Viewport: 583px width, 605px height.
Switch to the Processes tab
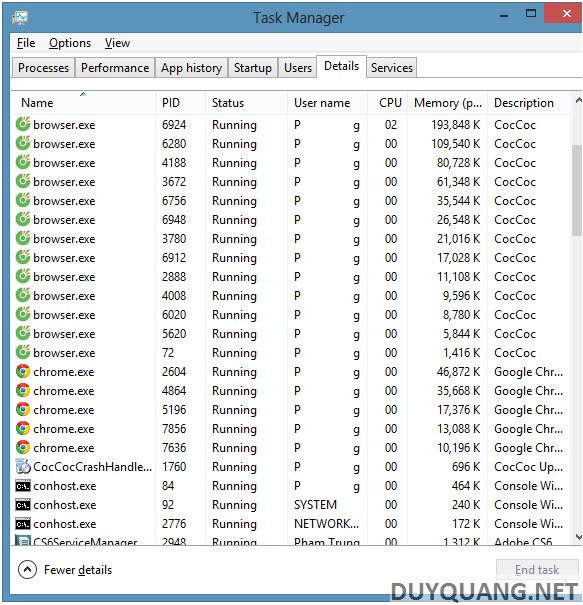(x=43, y=68)
